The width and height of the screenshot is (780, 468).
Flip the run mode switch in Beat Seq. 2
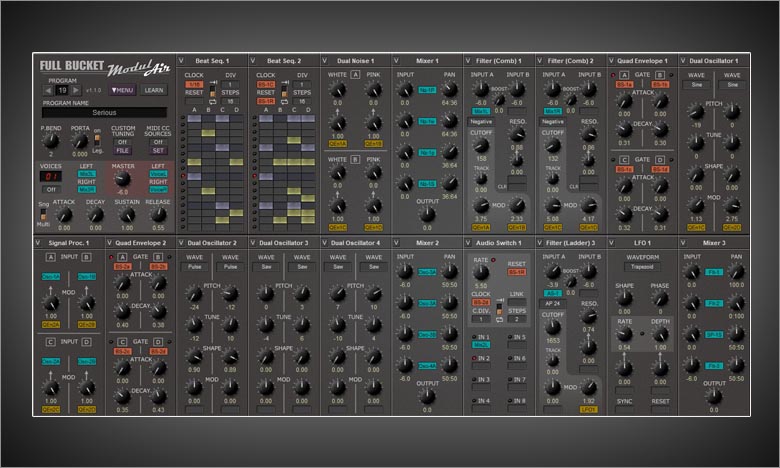[x=284, y=92]
